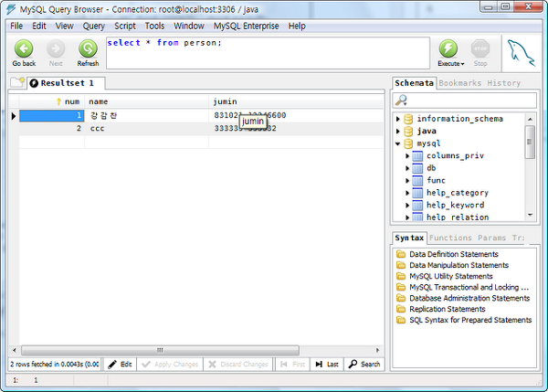Click the name column header

coord(146,101)
